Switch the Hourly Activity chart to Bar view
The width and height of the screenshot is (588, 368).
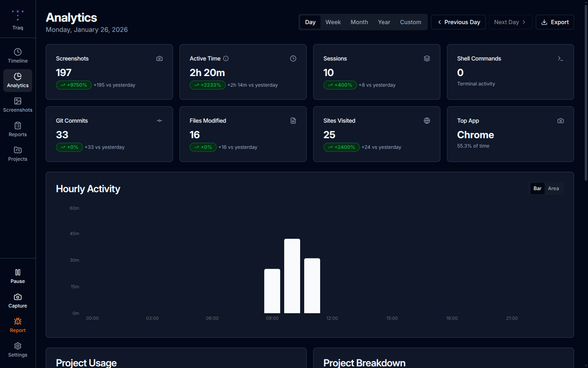click(537, 188)
